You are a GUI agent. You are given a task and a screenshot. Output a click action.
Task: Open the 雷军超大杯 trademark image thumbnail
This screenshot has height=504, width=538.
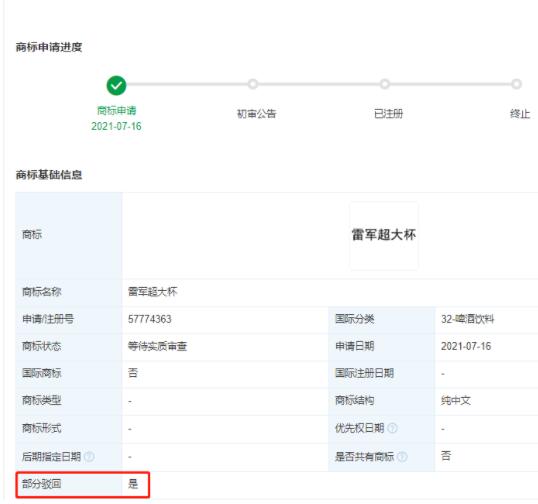[x=384, y=236]
